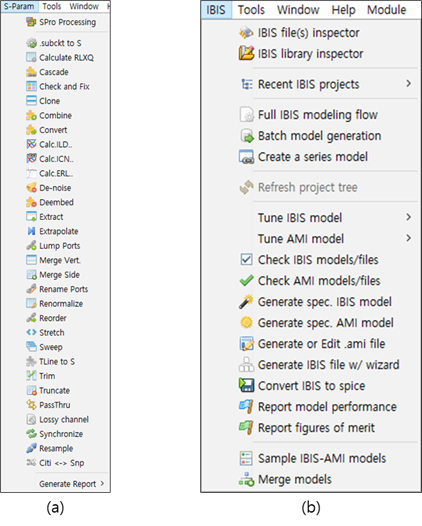Click the Full IBIS modeling flow icon
This screenshot has width=422, height=526.
[247, 114]
